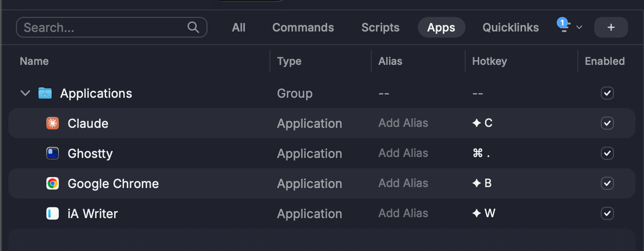Click the plus button to add item
644x251 pixels.
611,27
